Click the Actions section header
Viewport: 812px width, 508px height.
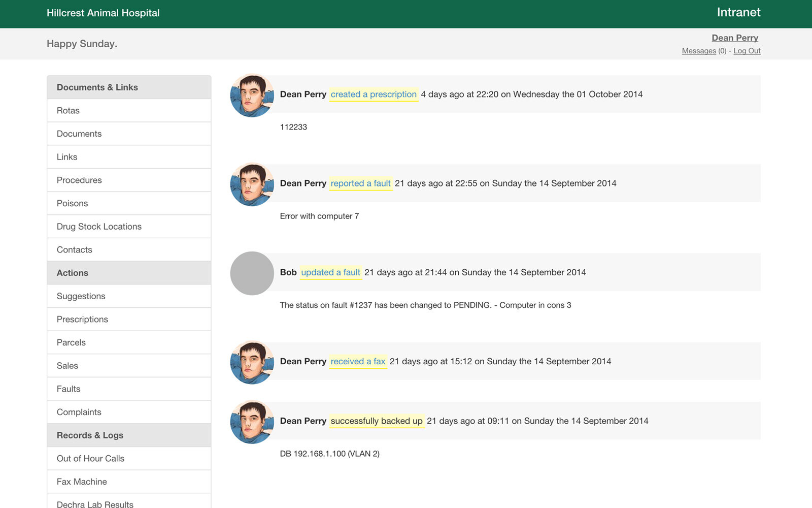pos(129,273)
